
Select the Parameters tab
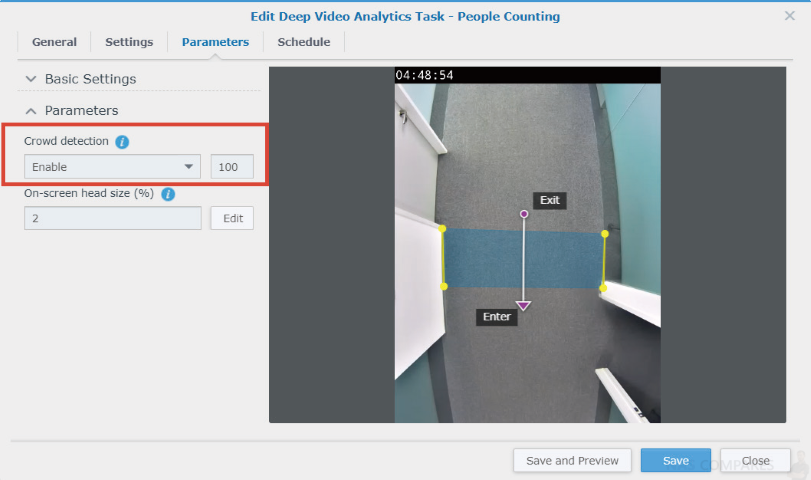pos(215,42)
